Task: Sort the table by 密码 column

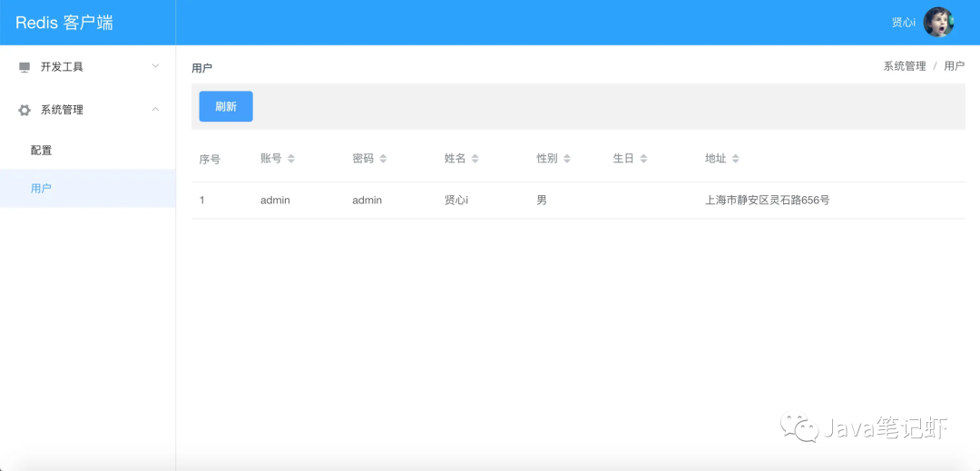Action: tap(383, 159)
